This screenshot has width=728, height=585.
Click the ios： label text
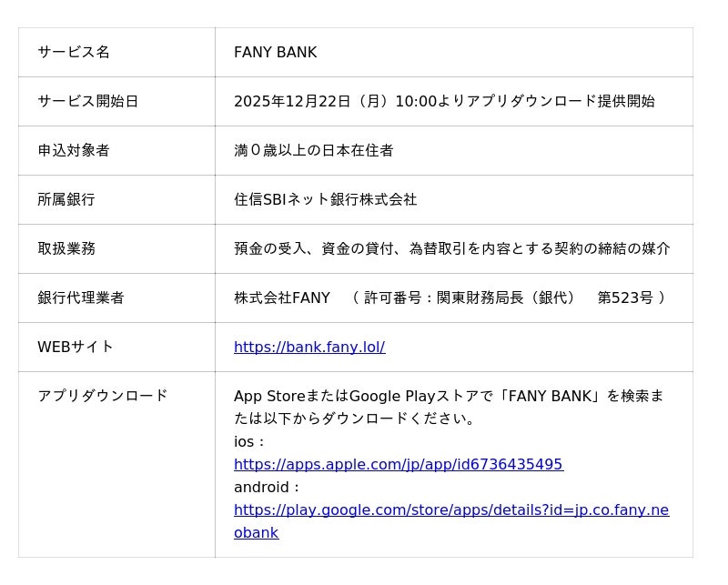[x=250, y=441]
